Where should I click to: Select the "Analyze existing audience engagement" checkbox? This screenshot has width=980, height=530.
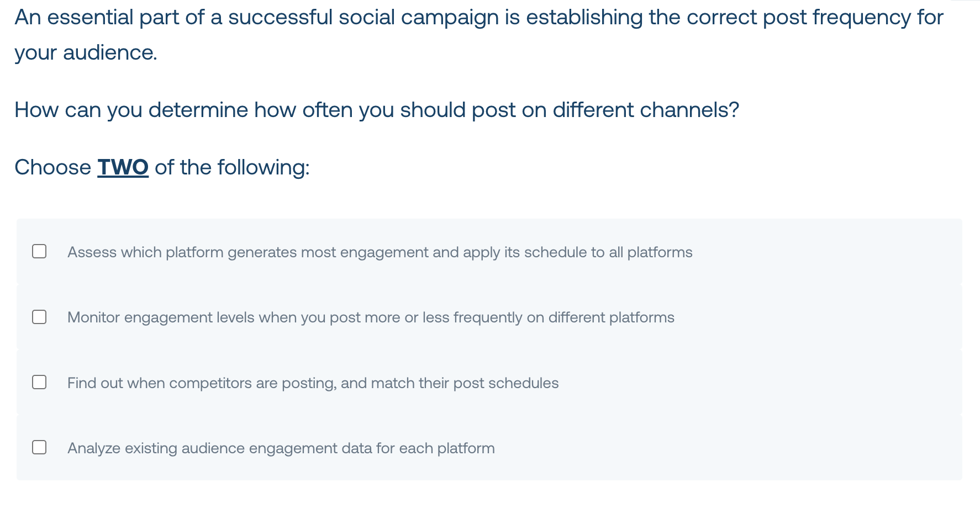pos(39,447)
